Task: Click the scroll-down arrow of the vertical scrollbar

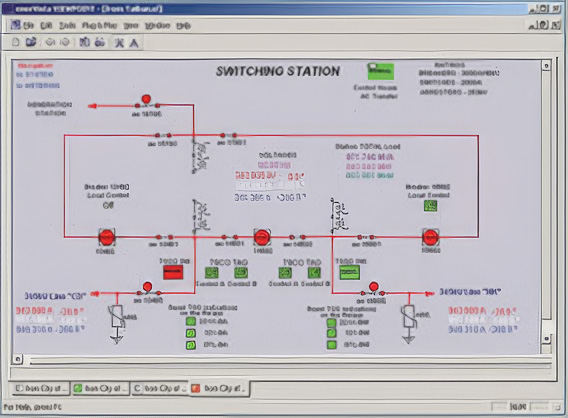Action: click(x=546, y=339)
